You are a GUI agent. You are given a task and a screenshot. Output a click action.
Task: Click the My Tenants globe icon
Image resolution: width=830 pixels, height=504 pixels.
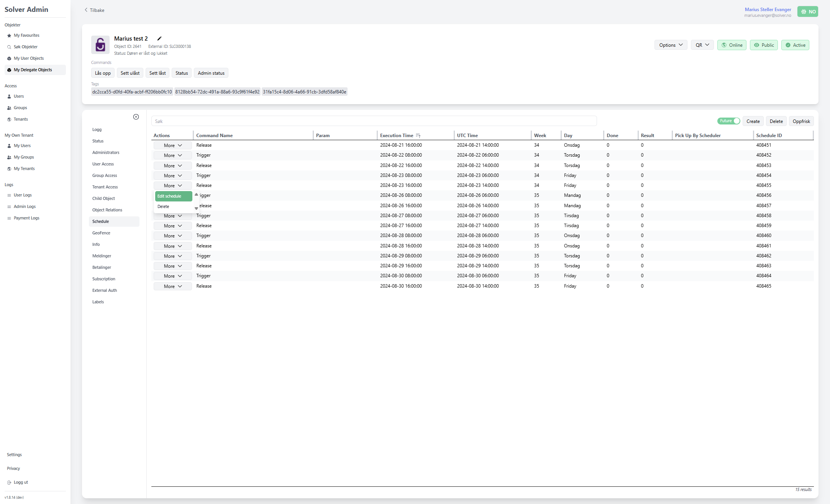(9, 169)
